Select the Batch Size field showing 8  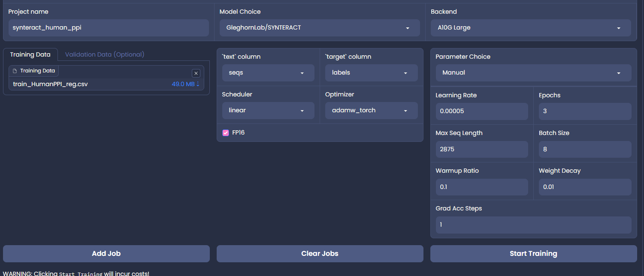(x=584, y=149)
